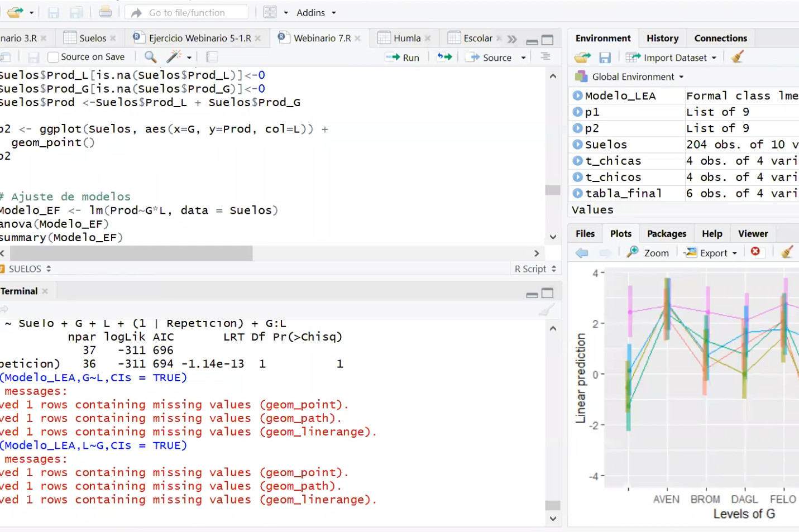
Task: Click the code tools magic wand icon
Action: (174, 56)
